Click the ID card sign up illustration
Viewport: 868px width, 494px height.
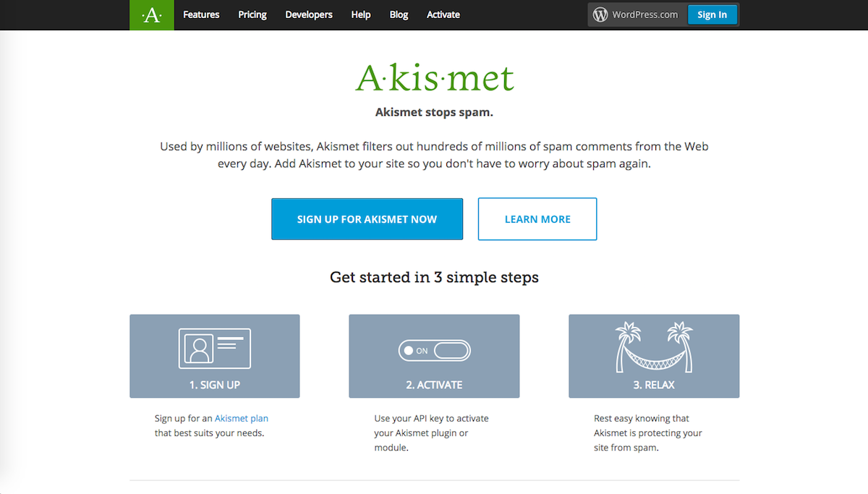pos(215,348)
